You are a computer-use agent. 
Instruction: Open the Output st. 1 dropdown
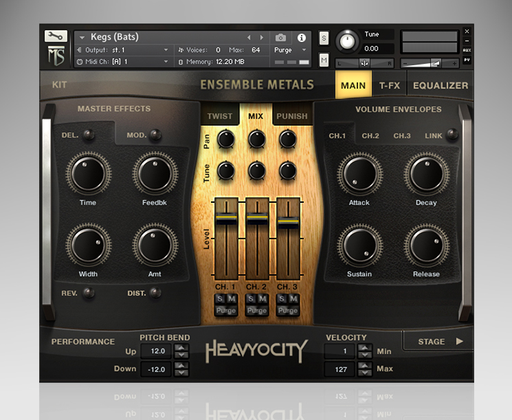(x=166, y=50)
